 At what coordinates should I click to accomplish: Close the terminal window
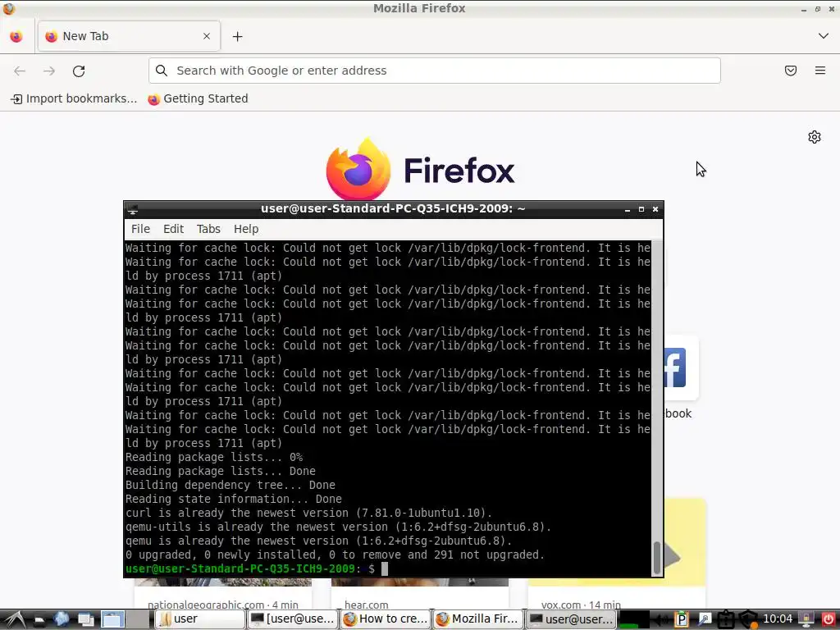[655, 209]
